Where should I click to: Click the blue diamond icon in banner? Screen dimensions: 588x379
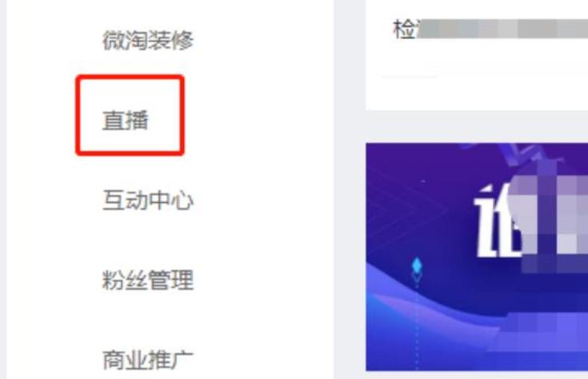(x=417, y=265)
